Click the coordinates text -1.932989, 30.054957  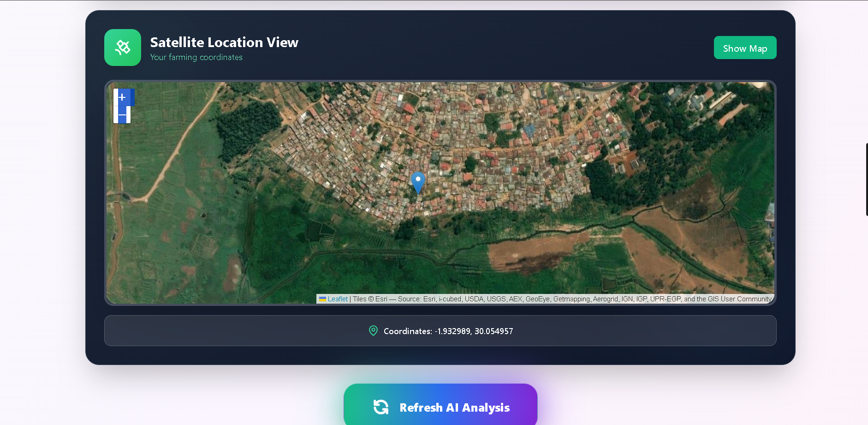[448, 331]
